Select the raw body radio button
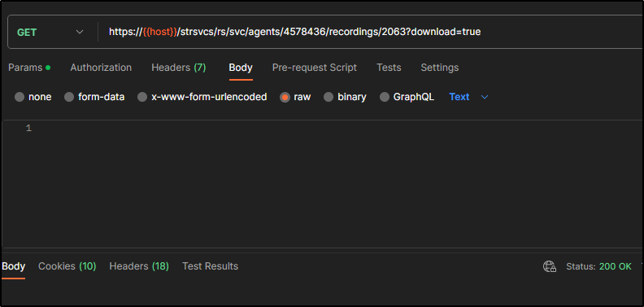The height and width of the screenshot is (307, 644). click(285, 97)
